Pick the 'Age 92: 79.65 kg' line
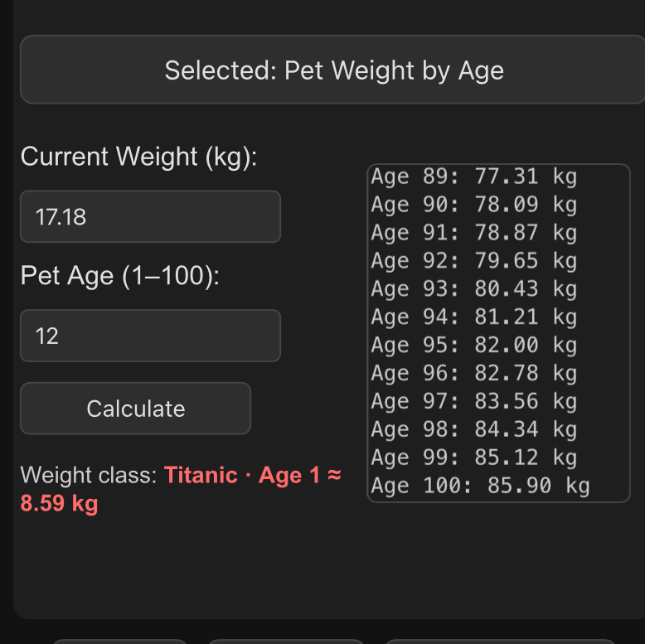645x644 pixels. [473, 261]
